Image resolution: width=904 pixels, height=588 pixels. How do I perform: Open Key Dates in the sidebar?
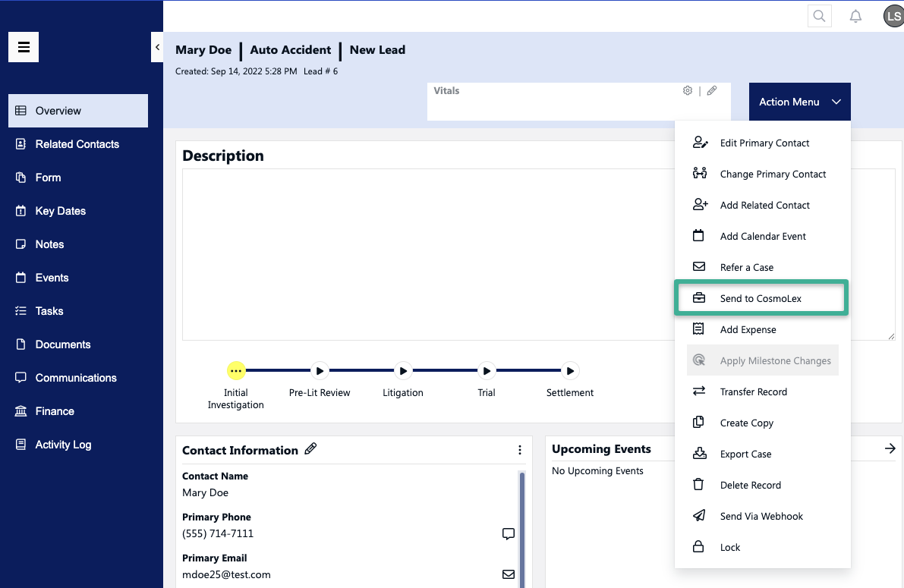78,211
